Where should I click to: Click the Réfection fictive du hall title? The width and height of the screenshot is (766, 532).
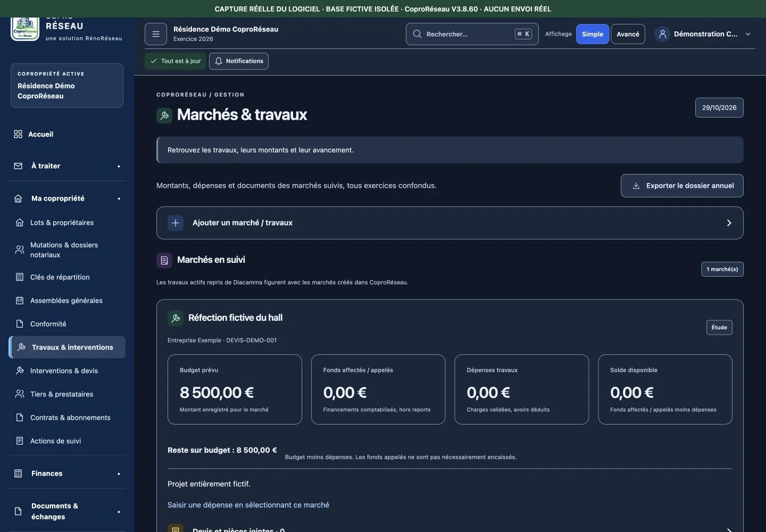235,318
